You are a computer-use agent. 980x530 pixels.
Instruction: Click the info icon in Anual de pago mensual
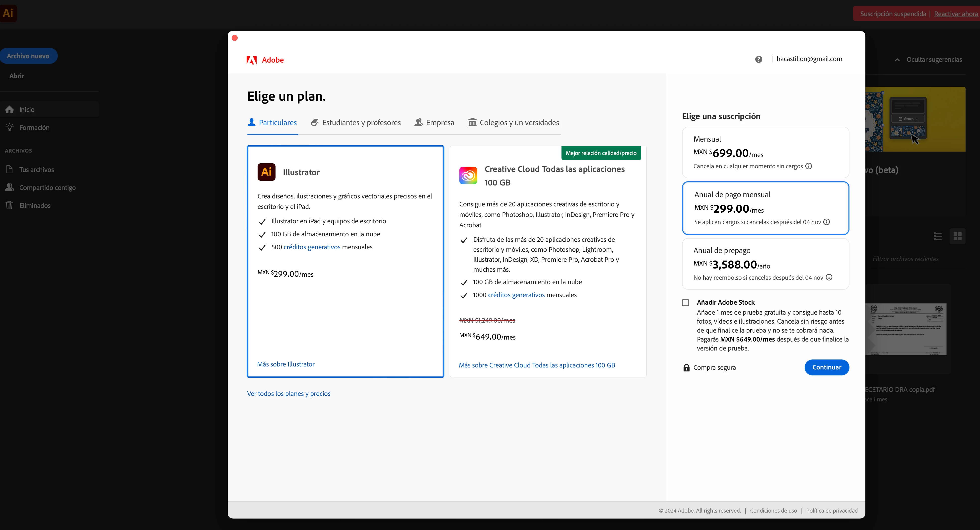click(827, 222)
